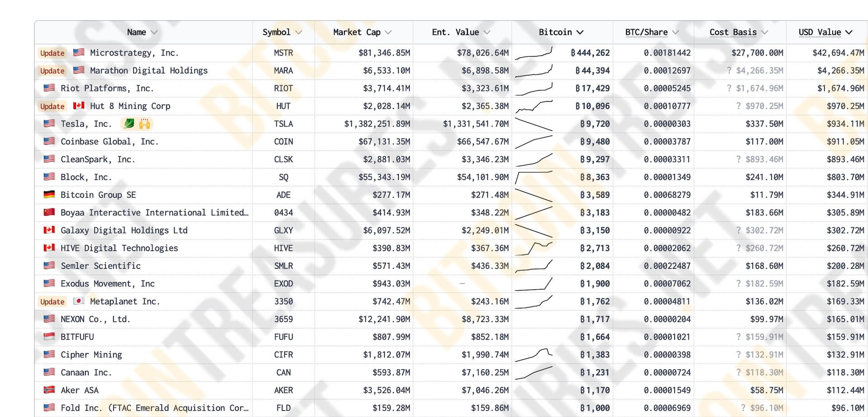
Task: Select Tesla market cap $1,382,251.89M
Action: point(377,124)
